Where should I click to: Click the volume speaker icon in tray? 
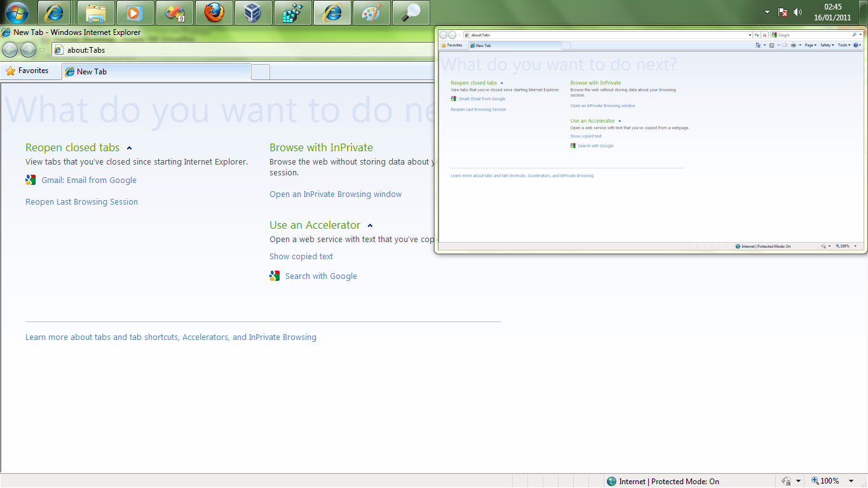coord(798,12)
